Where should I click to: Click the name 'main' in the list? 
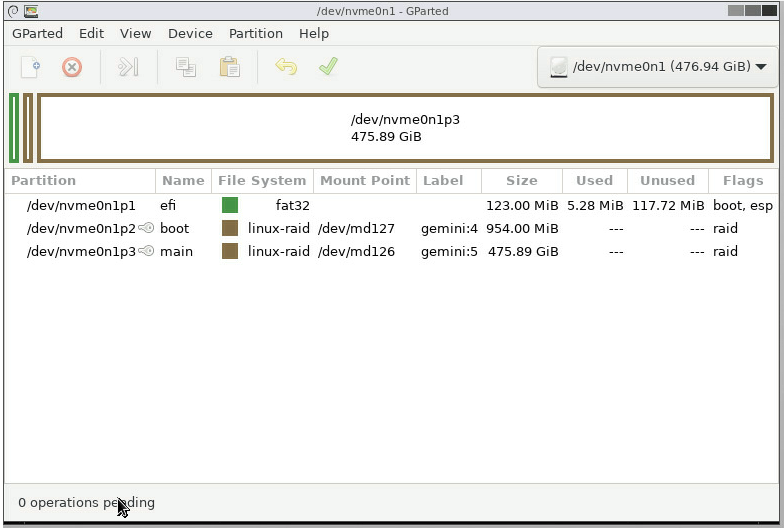176,251
